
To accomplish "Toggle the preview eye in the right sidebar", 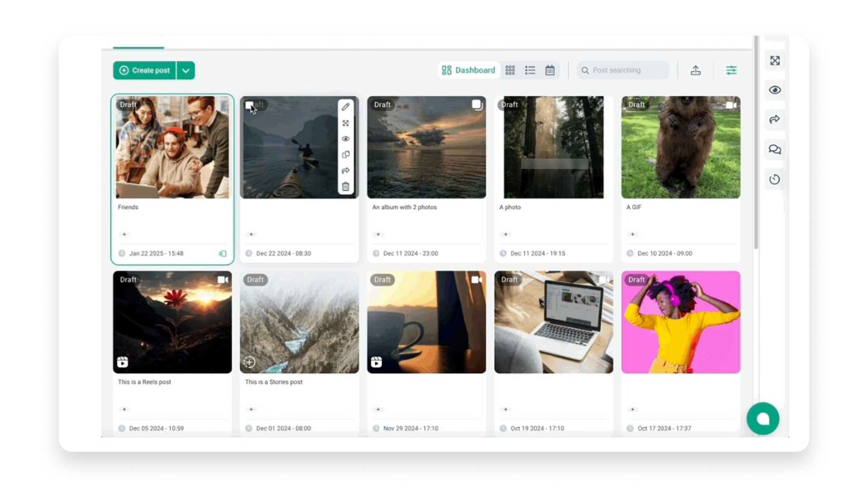I will pyautogui.click(x=774, y=90).
